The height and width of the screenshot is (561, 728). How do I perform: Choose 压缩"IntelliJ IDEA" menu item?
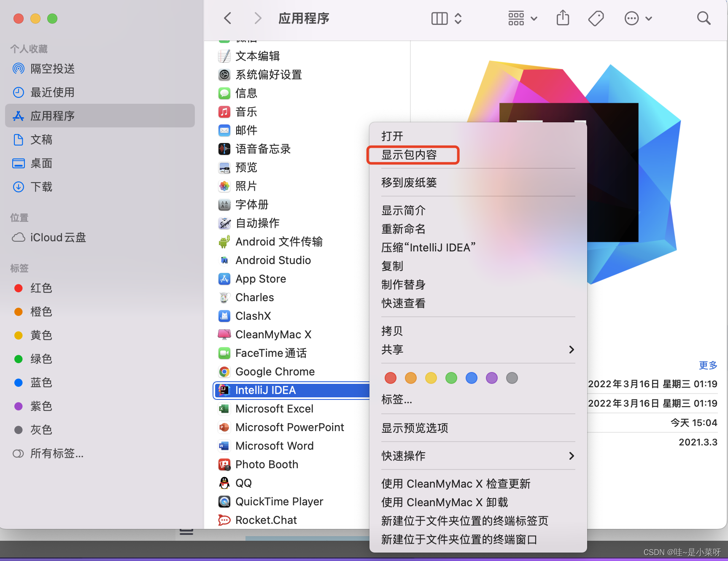478,248
